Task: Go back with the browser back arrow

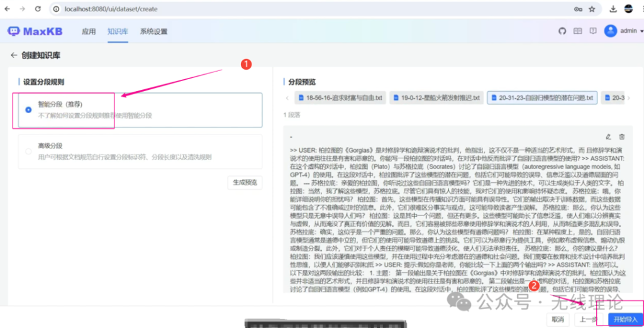Action: 8,9
